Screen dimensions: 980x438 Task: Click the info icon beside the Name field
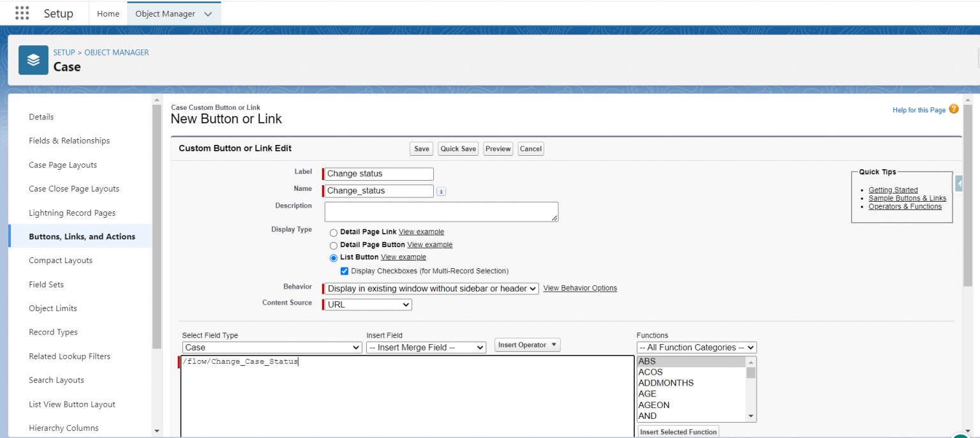coord(441,191)
